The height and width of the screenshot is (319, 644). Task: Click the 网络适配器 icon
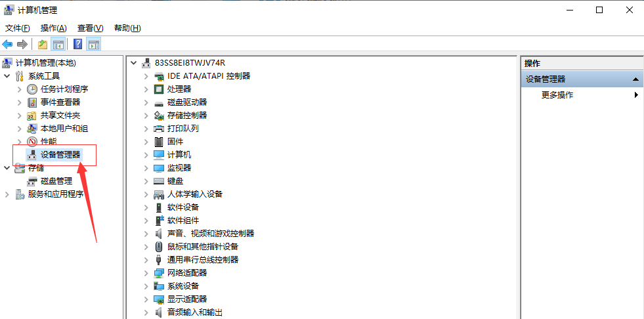click(x=158, y=272)
